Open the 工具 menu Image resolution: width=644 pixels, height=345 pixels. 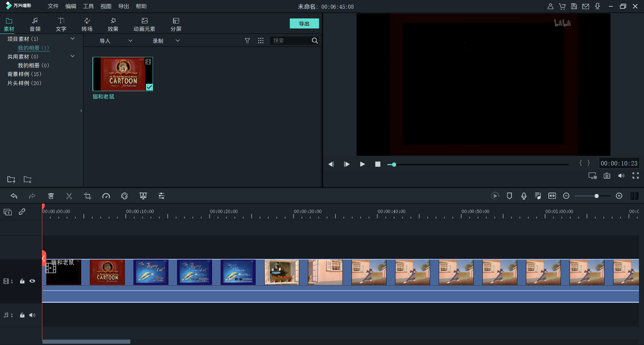[x=89, y=6]
